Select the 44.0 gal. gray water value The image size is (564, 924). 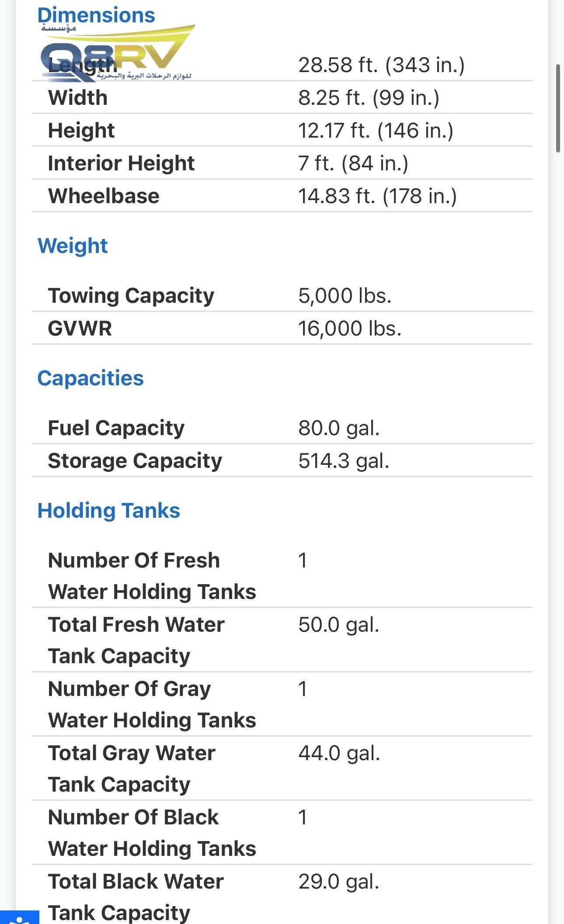tap(339, 753)
